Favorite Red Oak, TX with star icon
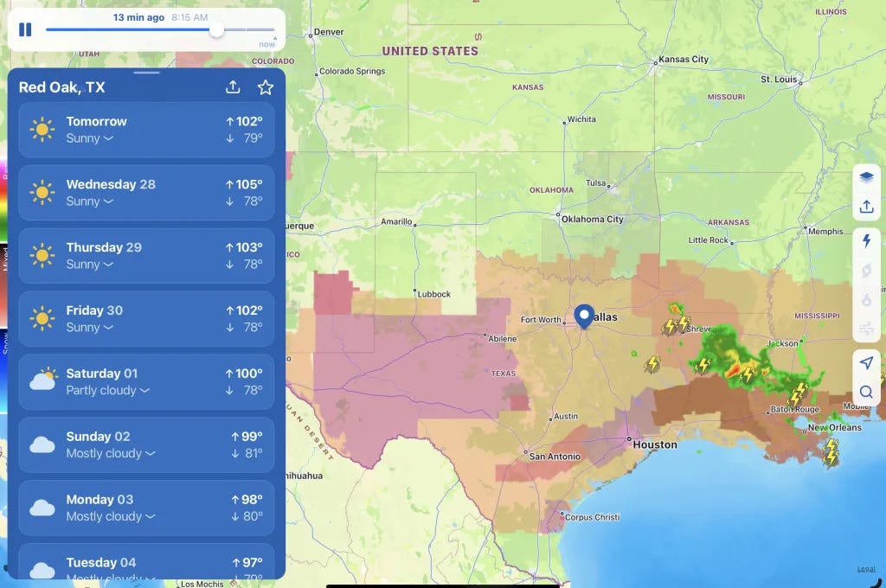This screenshot has height=588, width=886. click(x=266, y=87)
